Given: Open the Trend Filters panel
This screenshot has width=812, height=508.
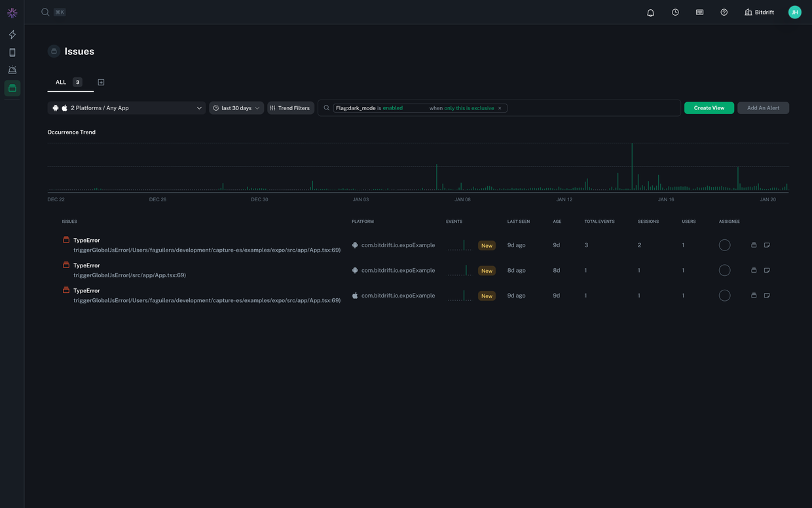Looking at the screenshot, I should click(290, 107).
